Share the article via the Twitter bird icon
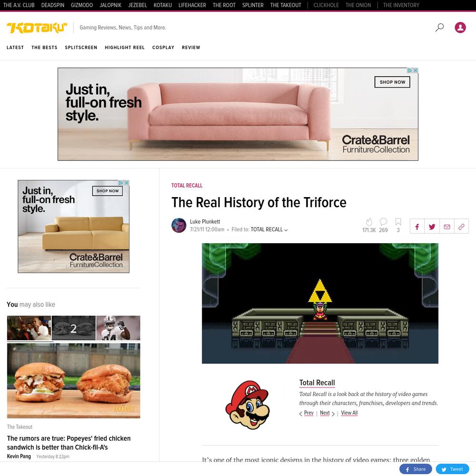 432,227
